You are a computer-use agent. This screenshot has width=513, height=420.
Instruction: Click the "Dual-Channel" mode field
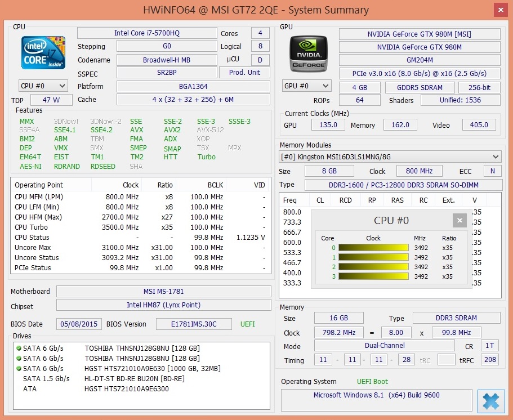point(385,346)
